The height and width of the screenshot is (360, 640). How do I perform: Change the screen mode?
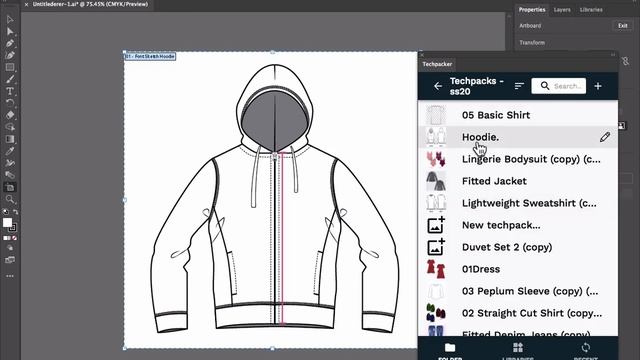coord(10,260)
